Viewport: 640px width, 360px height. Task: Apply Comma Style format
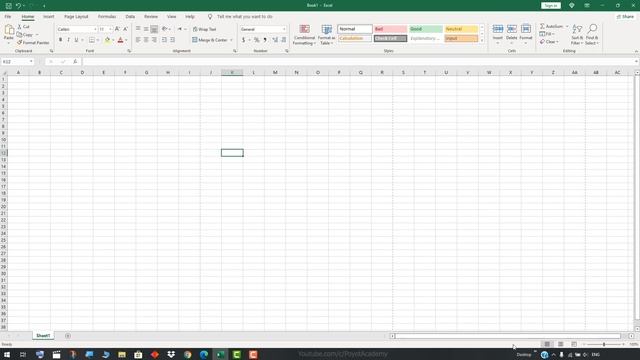(x=265, y=40)
